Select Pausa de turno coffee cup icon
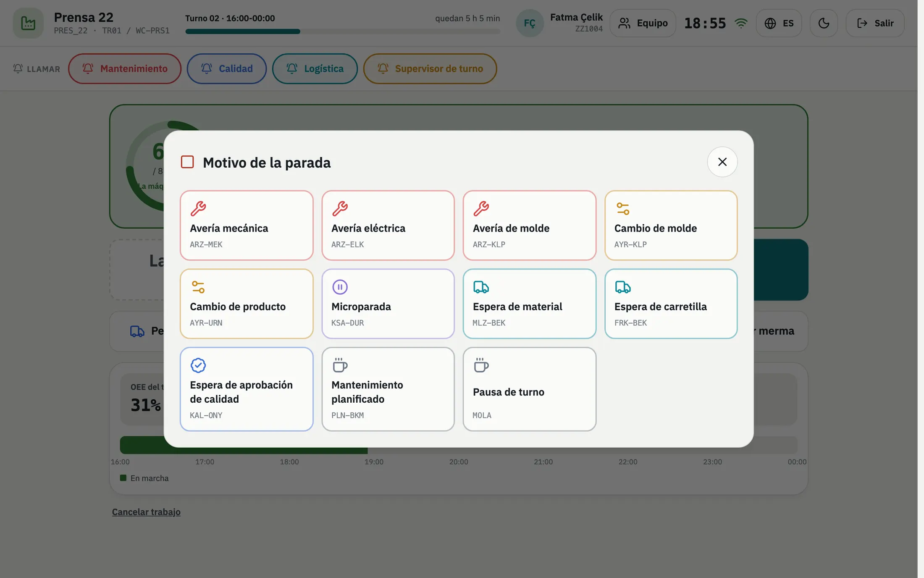Viewport: 924px width, 578px height. pyautogui.click(x=481, y=365)
